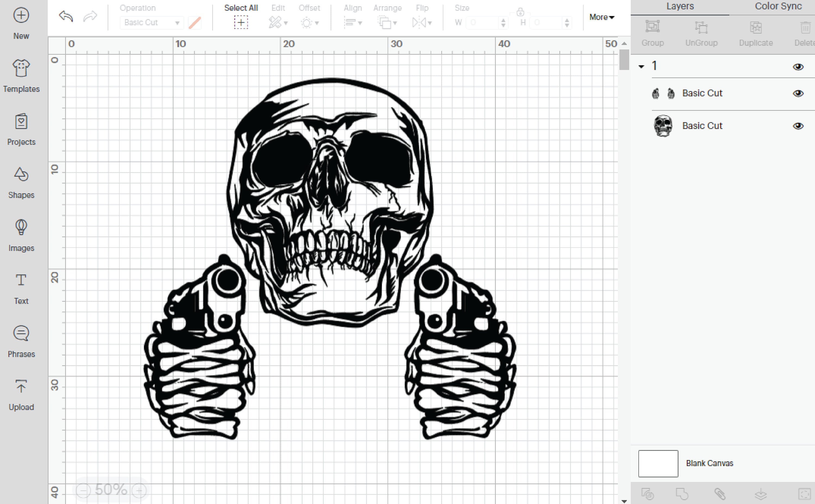Undo the last action
This screenshot has height=504, width=815.
coord(65,17)
